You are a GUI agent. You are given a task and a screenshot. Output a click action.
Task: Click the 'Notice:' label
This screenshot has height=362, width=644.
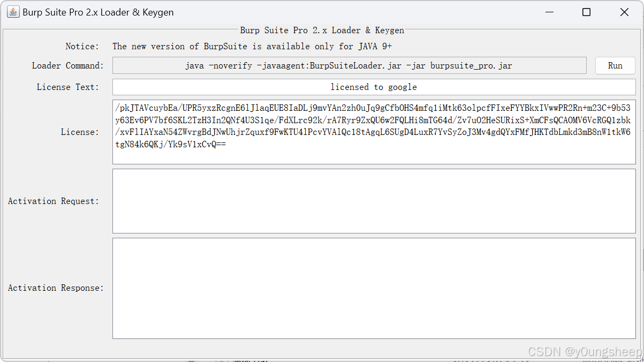click(x=82, y=46)
